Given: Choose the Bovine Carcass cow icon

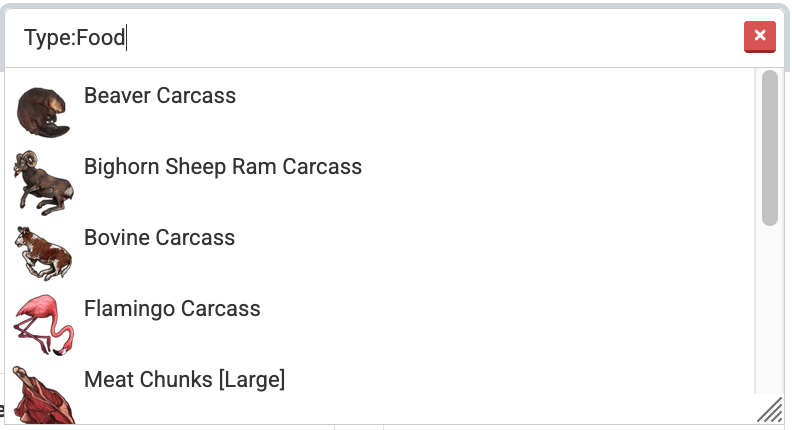Looking at the screenshot, I should [x=43, y=252].
